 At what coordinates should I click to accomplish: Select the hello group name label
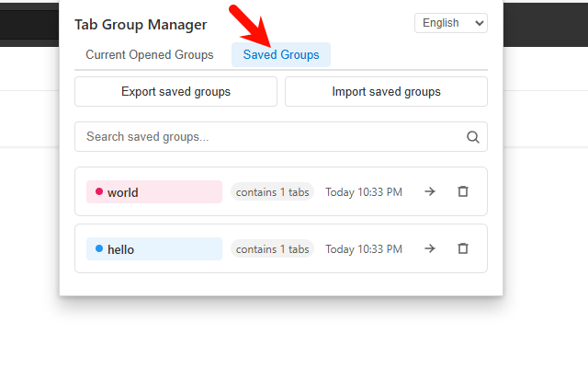(120, 249)
